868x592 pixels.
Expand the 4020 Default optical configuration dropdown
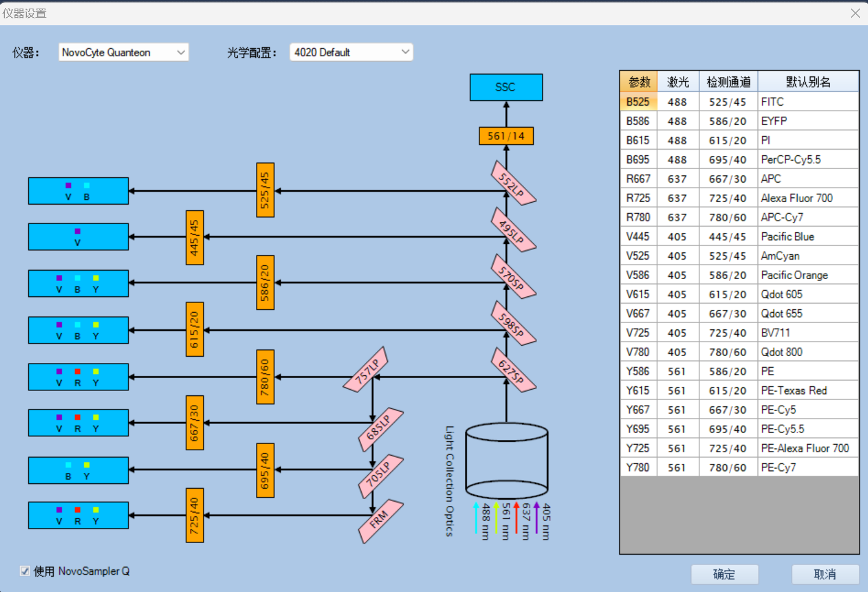tap(351, 53)
